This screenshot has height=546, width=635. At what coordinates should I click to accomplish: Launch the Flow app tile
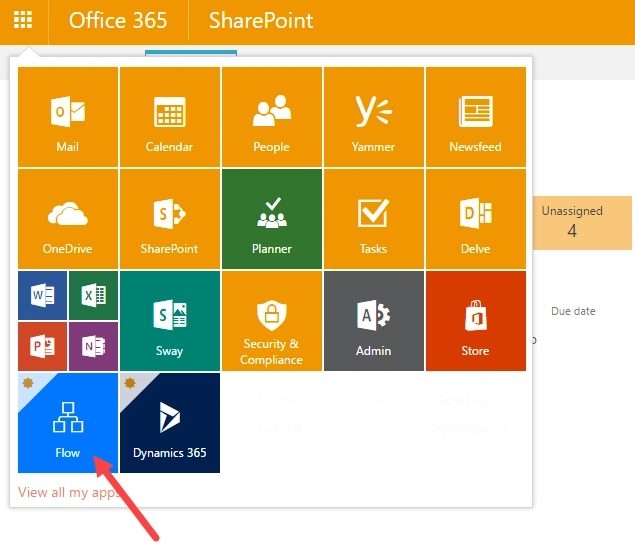click(68, 423)
